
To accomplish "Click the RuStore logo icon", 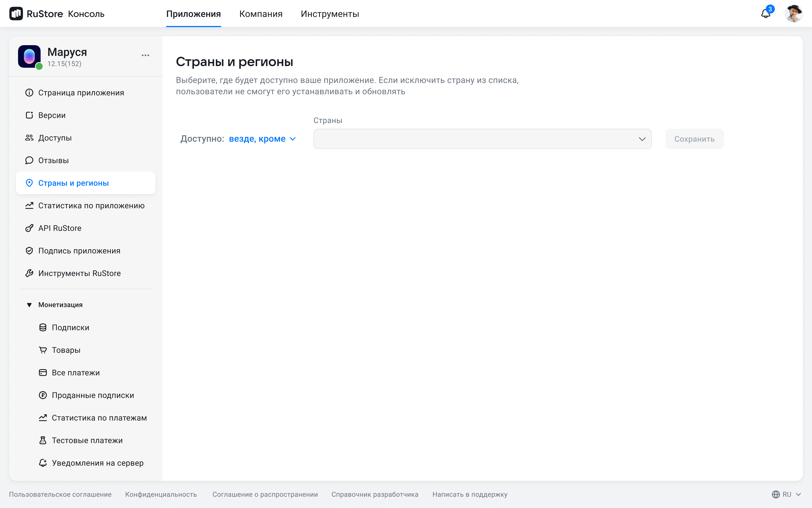I will pyautogui.click(x=16, y=14).
